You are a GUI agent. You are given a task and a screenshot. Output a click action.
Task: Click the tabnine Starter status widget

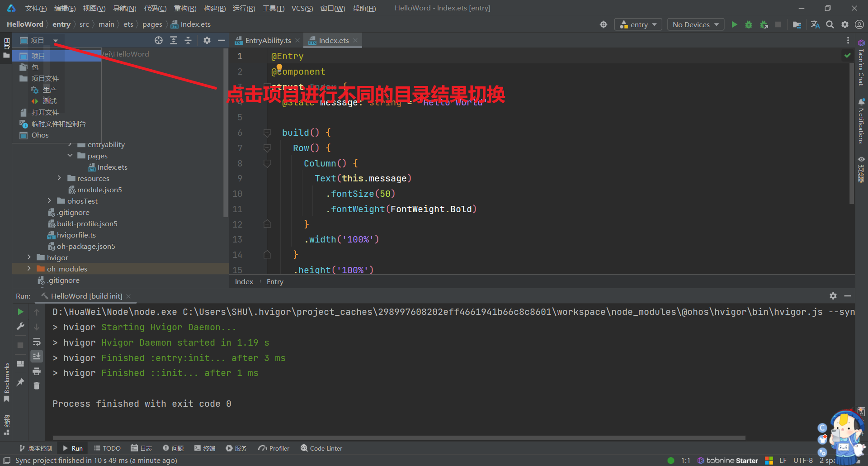(x=727, y=461)
